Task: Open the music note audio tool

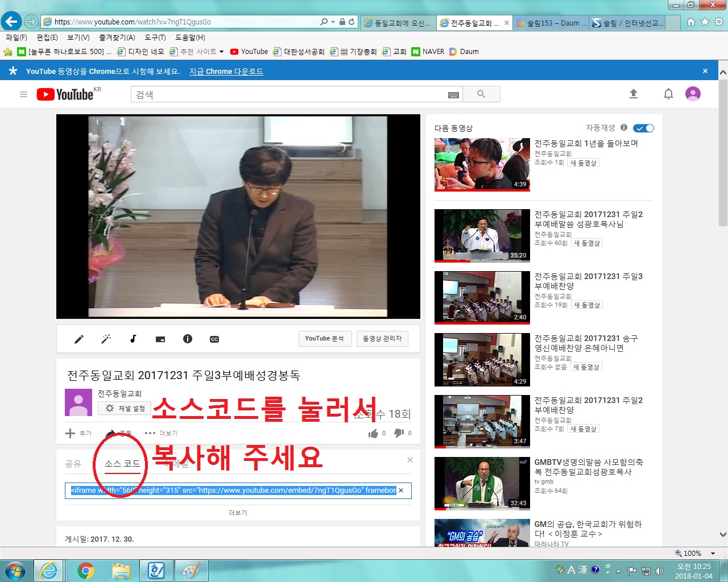Action: (x=133, y=339)
